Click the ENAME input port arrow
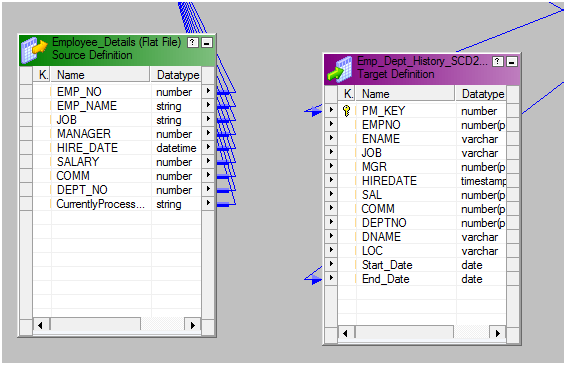Viewport: 566px width, 365px height. (x=331, y=138)
